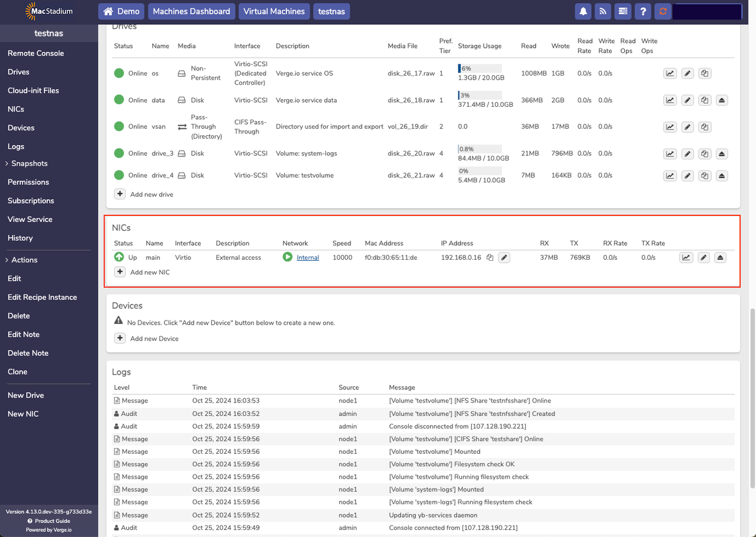This screenshot has height=537, width=756.
Task: Edit the vsan drive with pencil icon
Action: click(x=687, y=127)
